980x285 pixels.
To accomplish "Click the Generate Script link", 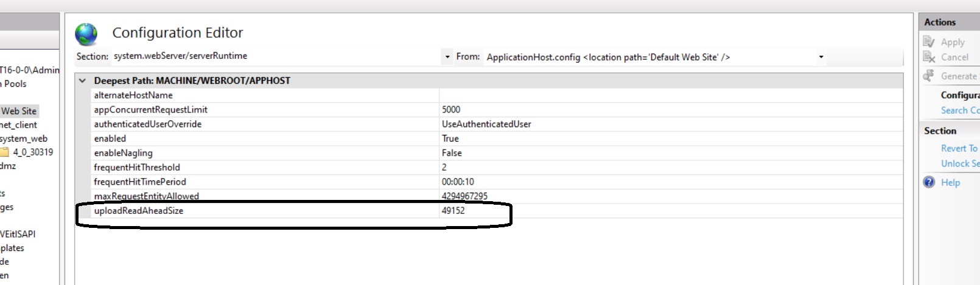I will pos(960,76).
